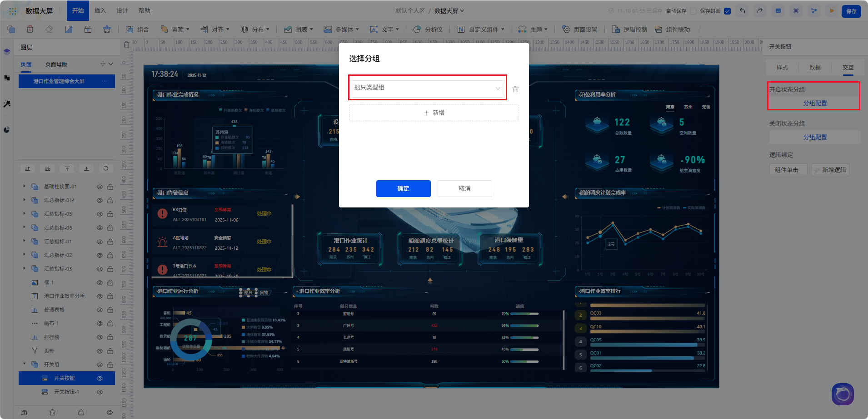
Task: Click 新增 to add a group
Action: tap(434, 113)
